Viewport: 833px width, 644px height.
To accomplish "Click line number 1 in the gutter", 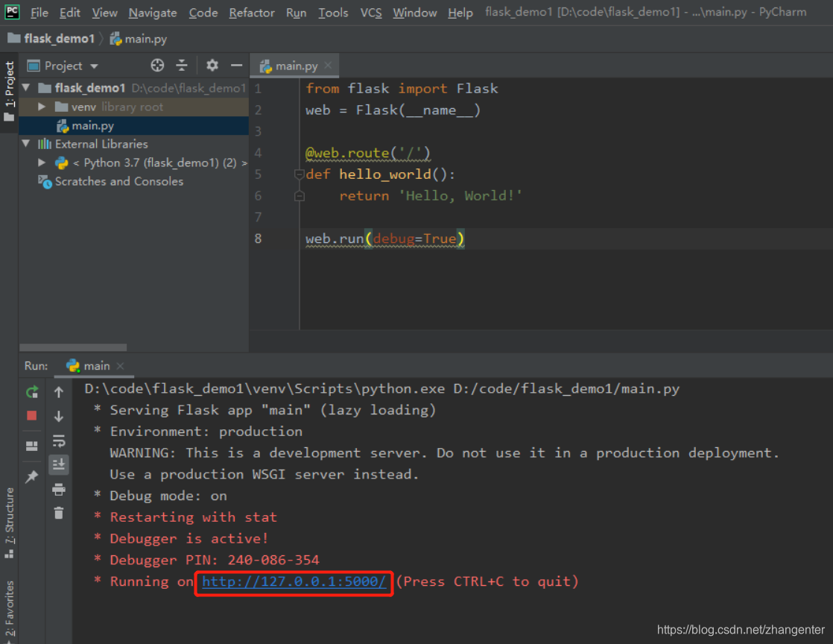I will 259,89.
